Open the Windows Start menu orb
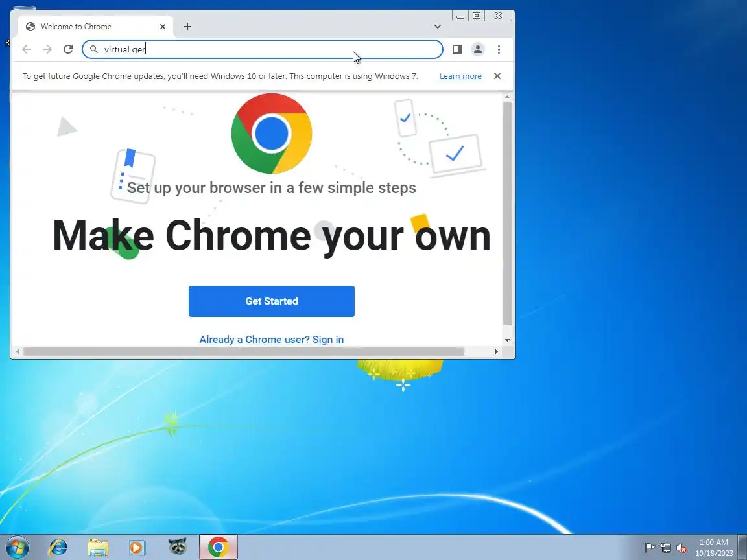 [x=17, y=547]
